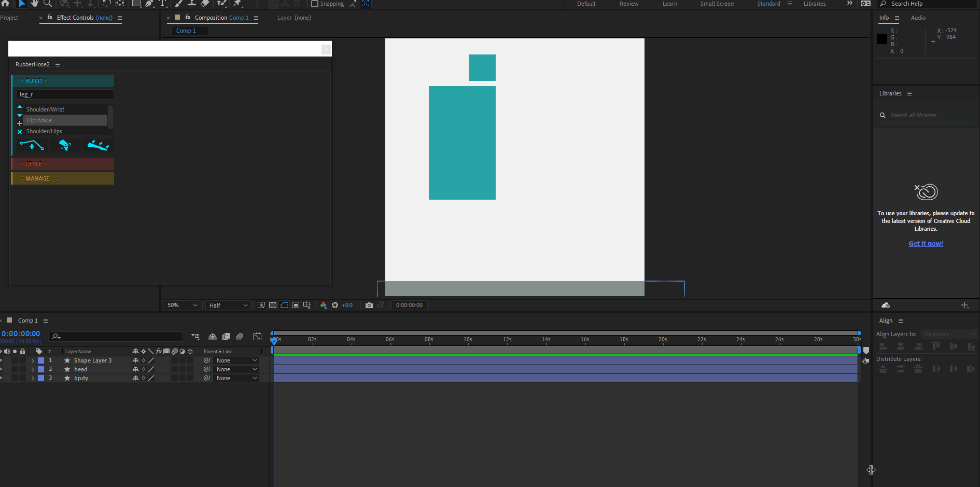
Task: Switch to the Learn workspace
Action: [669, 4]
